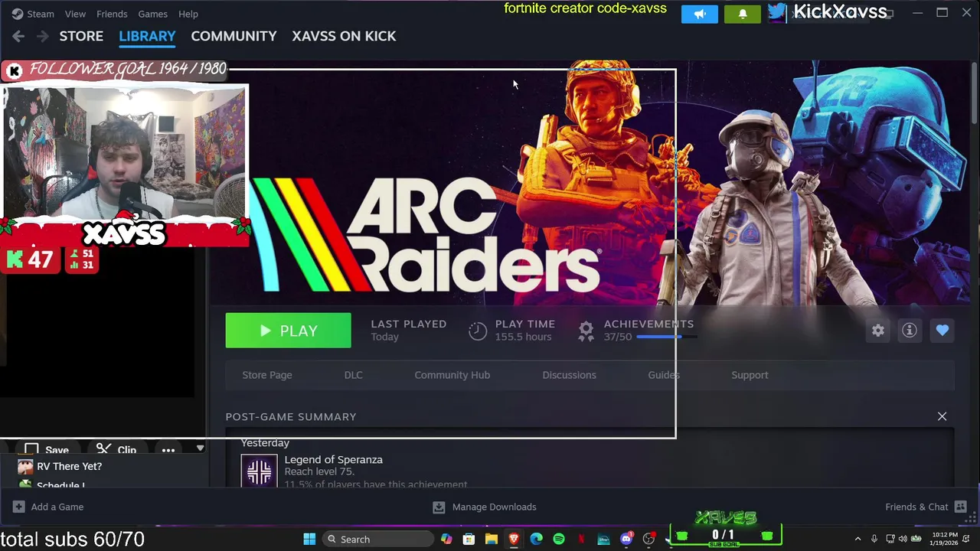Open Netflix from the taskbar

581,539
